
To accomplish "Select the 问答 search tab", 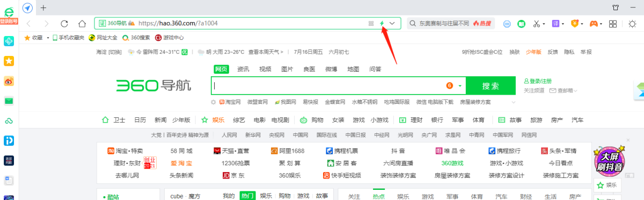I will (x=375, y=69).
